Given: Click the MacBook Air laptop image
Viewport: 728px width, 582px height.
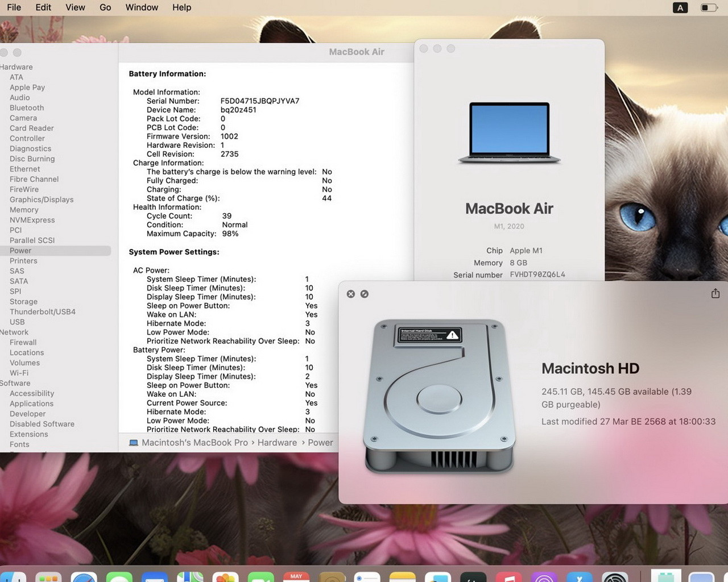Looking at the screenshot, I should (510, 133).
